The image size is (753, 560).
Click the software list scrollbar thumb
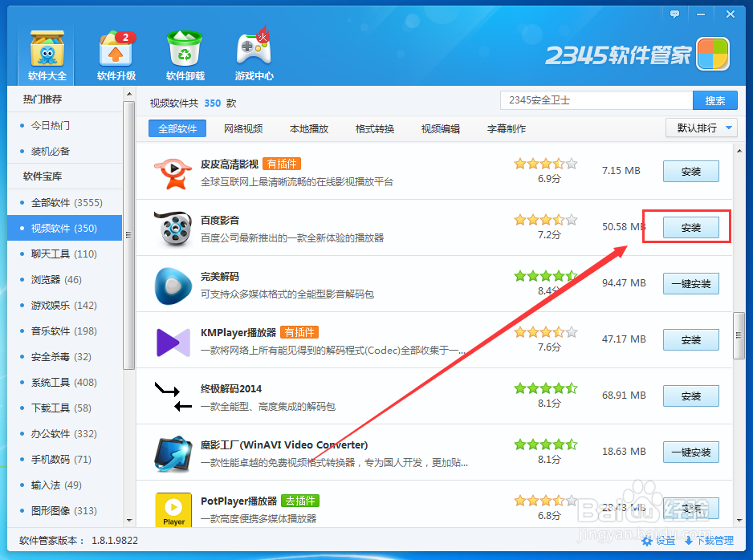739,335
